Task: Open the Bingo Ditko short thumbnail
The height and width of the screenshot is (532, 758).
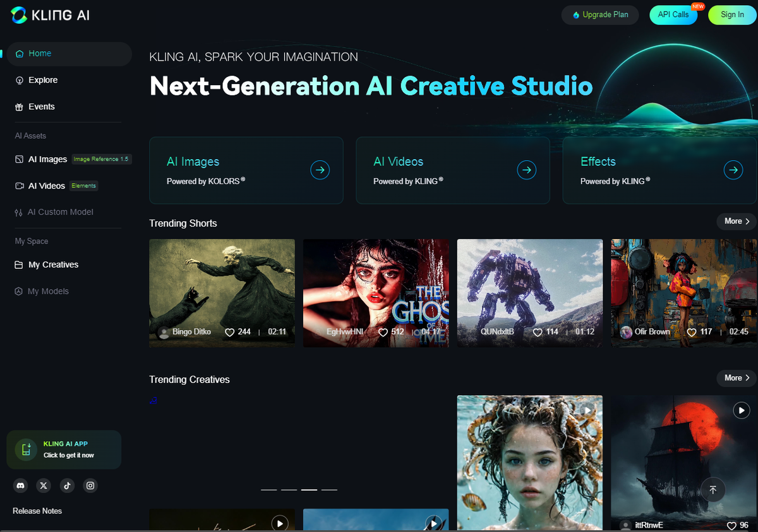Action: pyautogui.click(x=222, y=293)
